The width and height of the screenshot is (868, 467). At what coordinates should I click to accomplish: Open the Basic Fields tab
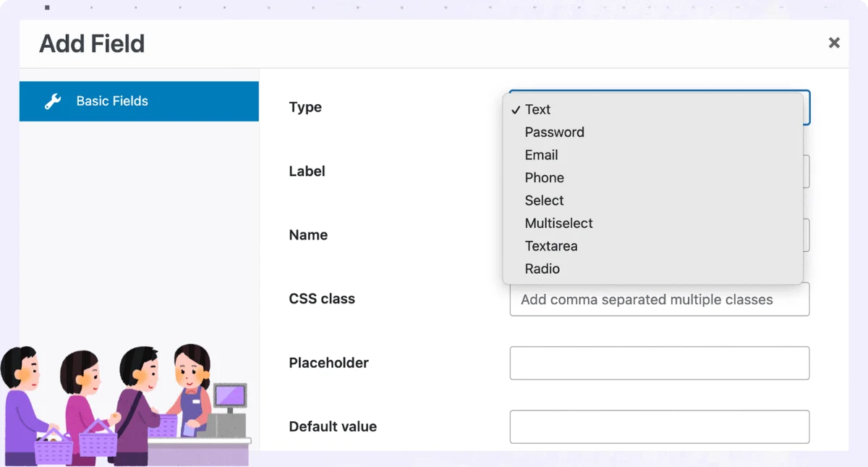click(139, 101)
